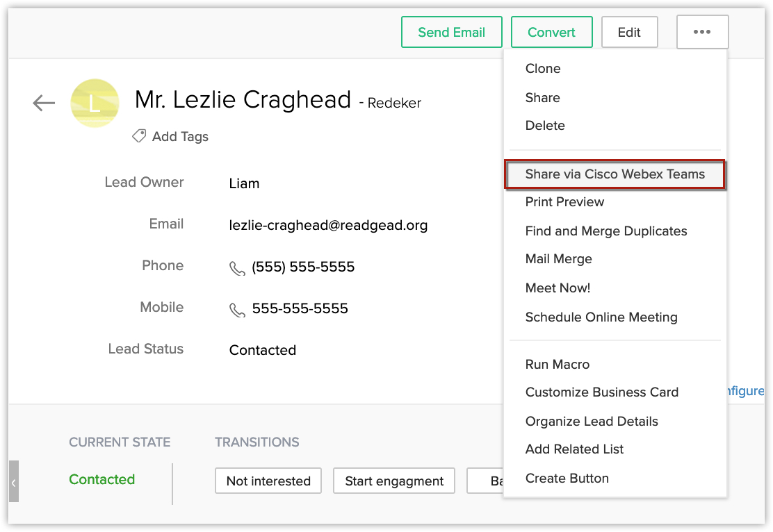Click the Edit button
The height and width of the screenshot is (532, 773).
(x=629, y=33)
